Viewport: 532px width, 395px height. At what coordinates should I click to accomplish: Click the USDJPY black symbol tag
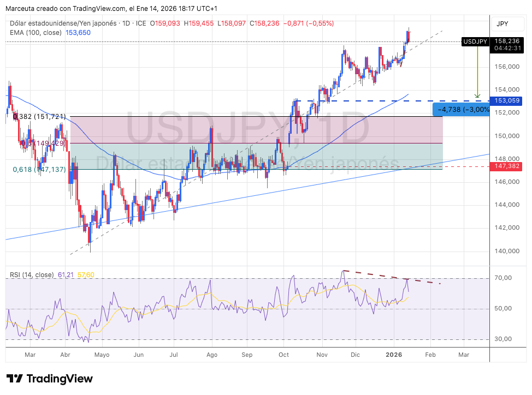click(475, 41)
